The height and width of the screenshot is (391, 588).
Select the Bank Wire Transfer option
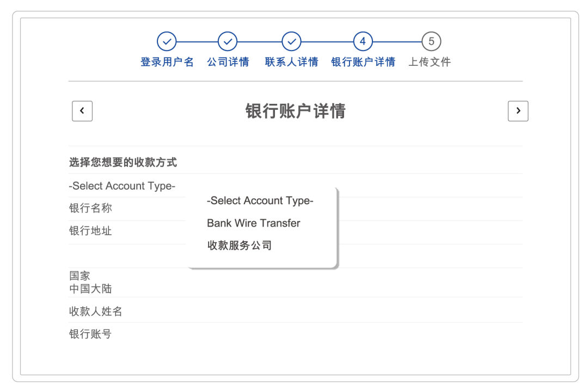253,223
